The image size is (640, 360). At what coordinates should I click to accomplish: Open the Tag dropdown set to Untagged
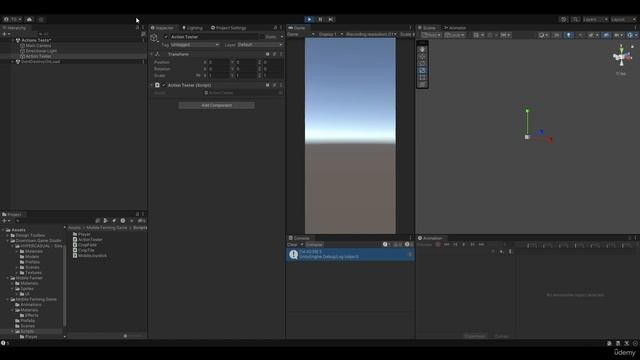[195, 44]
